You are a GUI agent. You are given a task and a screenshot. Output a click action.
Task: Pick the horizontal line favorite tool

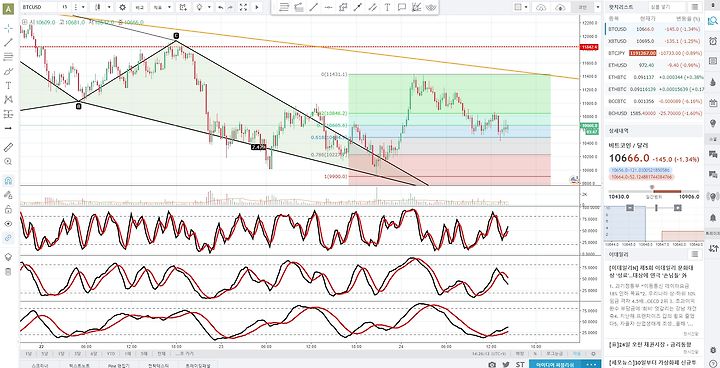[x=328, y=7]
